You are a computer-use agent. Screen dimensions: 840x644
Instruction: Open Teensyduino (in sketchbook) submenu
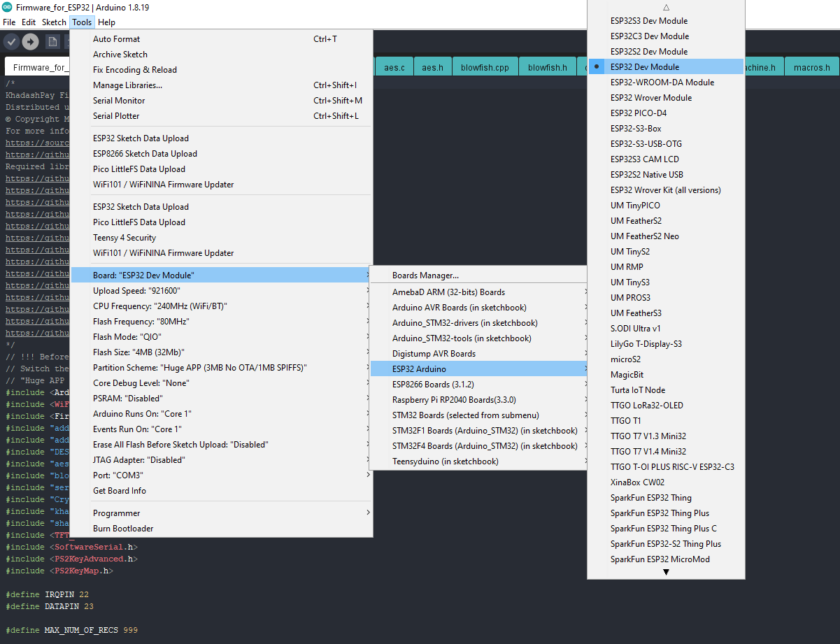pyautogui.click(x=478, y=461)
